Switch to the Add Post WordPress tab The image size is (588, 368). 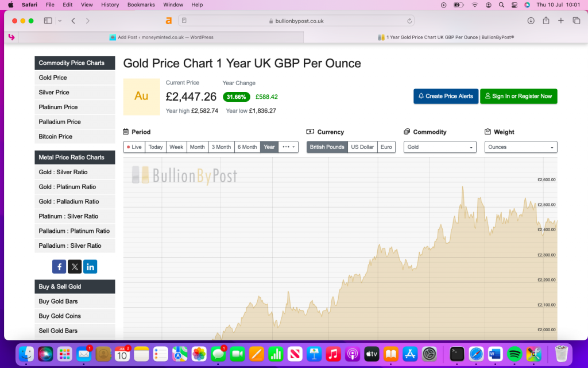click(x=161, y=37)
